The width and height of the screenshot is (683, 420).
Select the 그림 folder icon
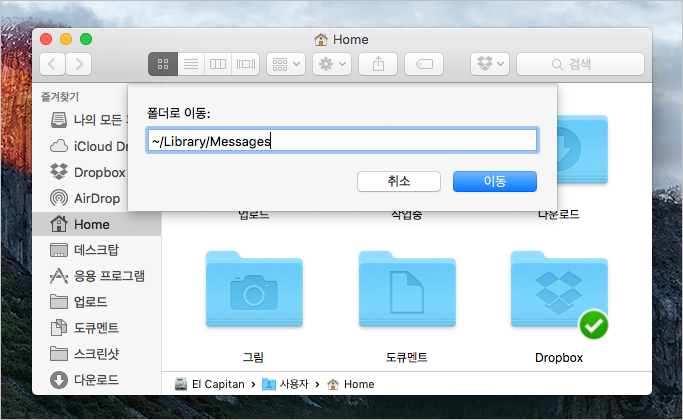tap(254, 289)
